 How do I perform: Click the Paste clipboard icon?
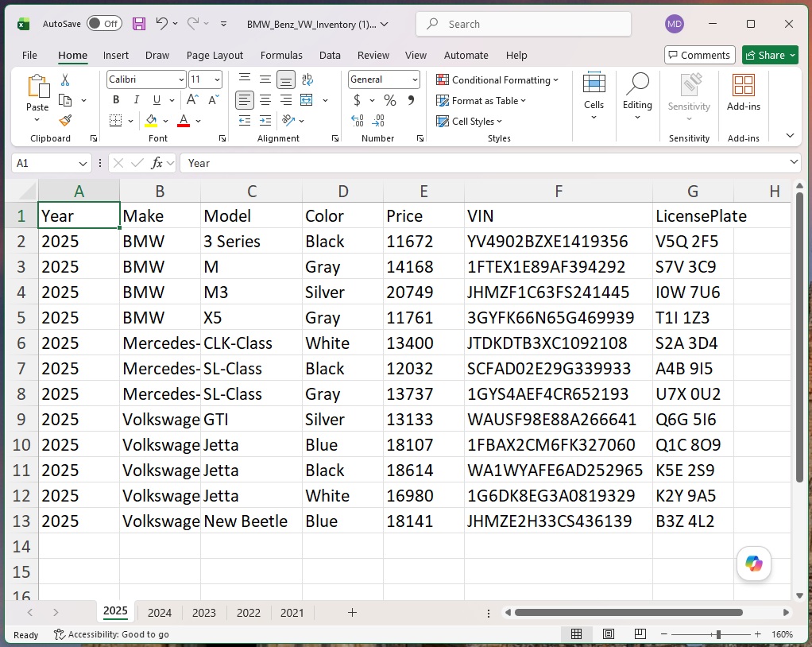38,86
